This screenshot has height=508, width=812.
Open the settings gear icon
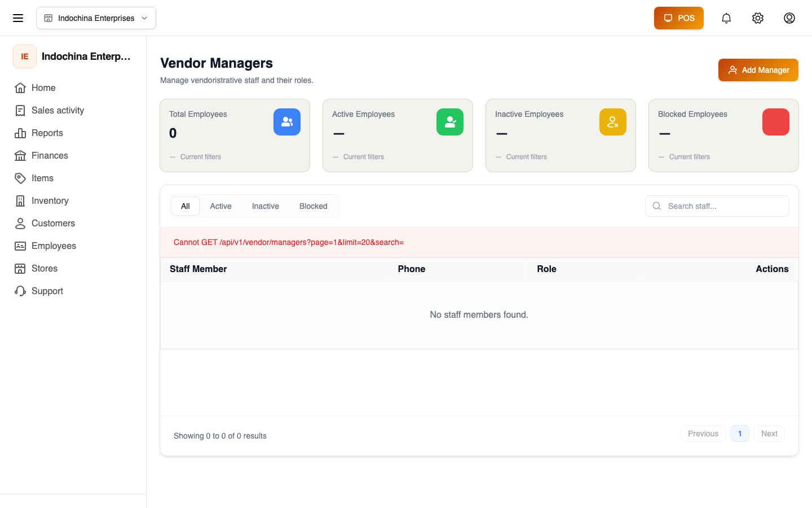[758, 18]
